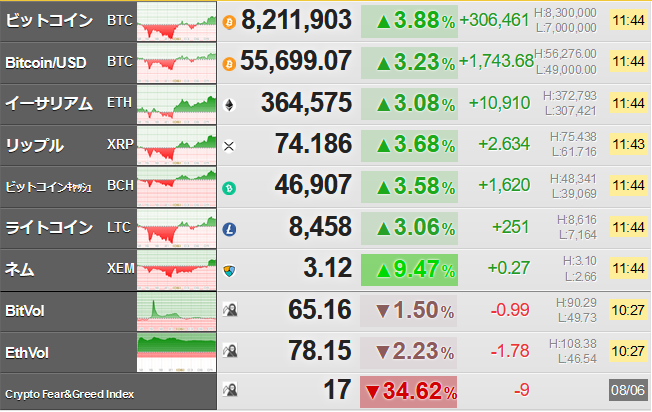
Task: Open the ビットコイン BTC mini chart
Action: coord(176,21)
